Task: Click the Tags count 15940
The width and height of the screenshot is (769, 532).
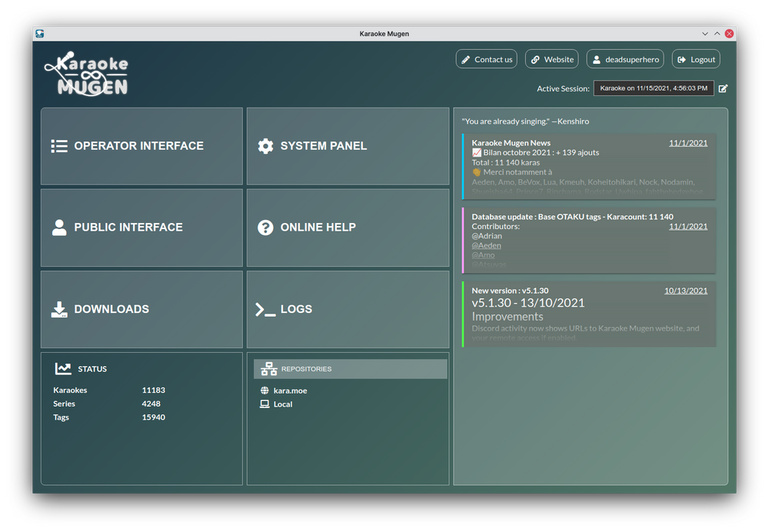Action: [x=154, y=417]
